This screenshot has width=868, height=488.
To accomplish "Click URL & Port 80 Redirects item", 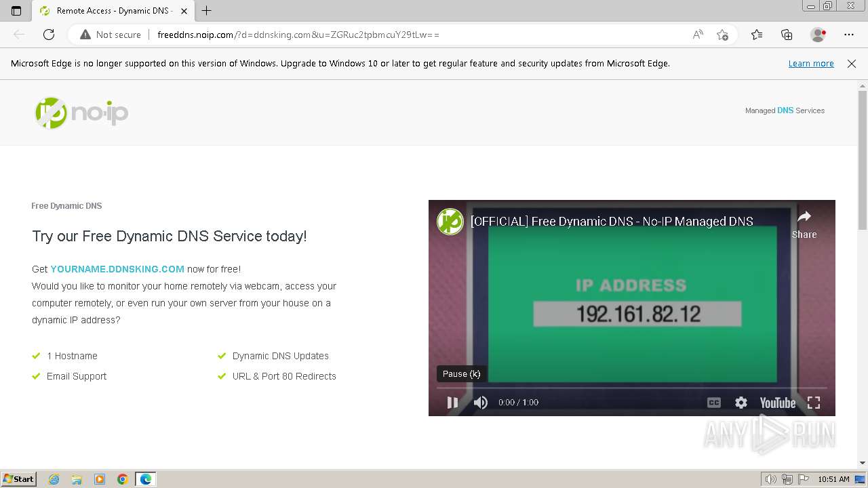I will 284,376.
